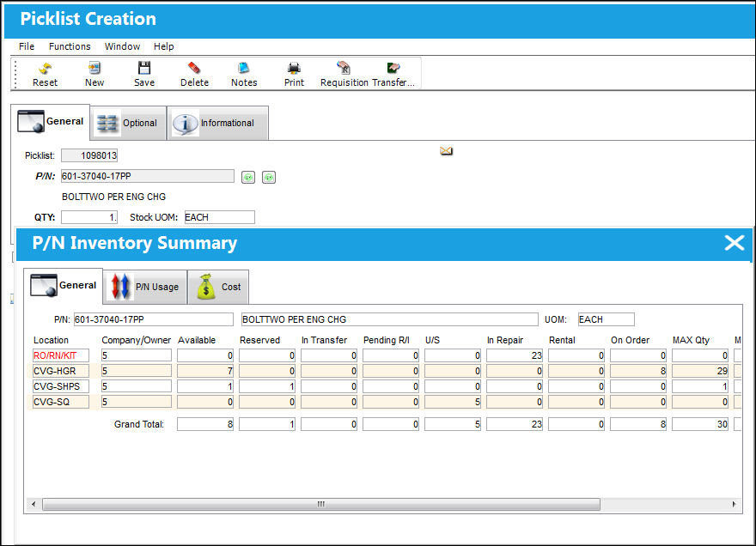Click second green button next to P/N field
Image resolution: width=756 pixels, height=546 pixels.
(269, 178)
